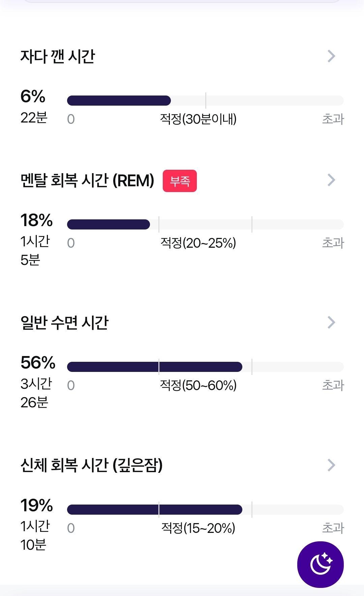Tap the 56% light sleep percentage

click(38, 363)
